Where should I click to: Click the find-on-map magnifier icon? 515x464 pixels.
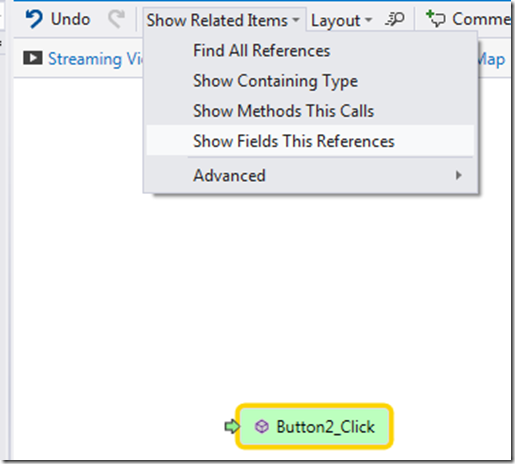(395, 19)
